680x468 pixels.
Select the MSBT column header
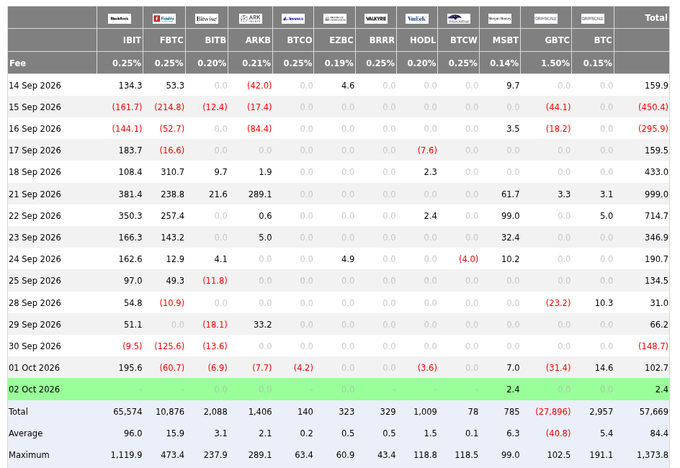tap(505, 40)
